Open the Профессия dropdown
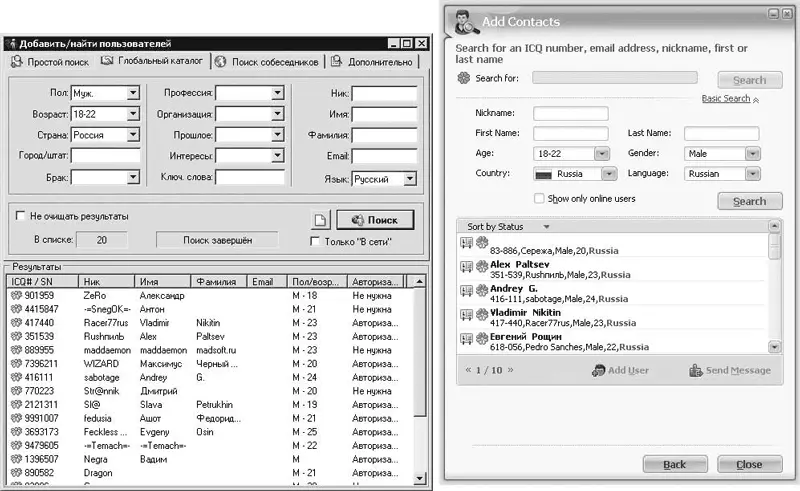 (278, 93)
